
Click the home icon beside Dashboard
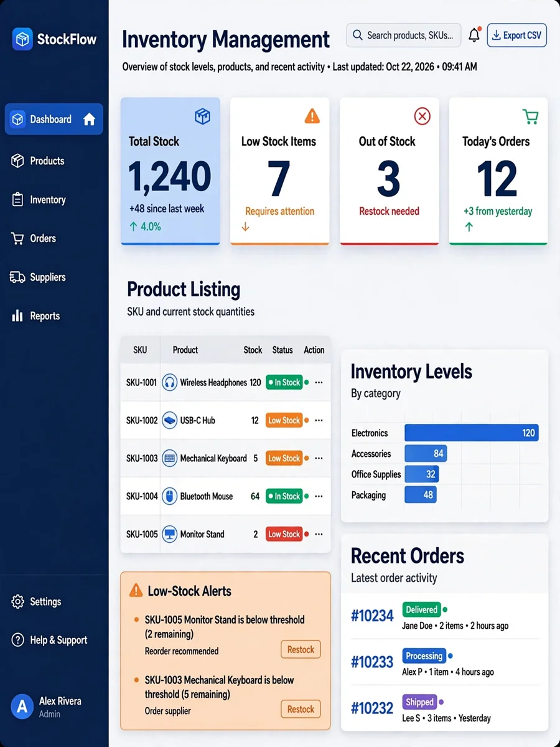pyautogui.click(x=89, y=119)
